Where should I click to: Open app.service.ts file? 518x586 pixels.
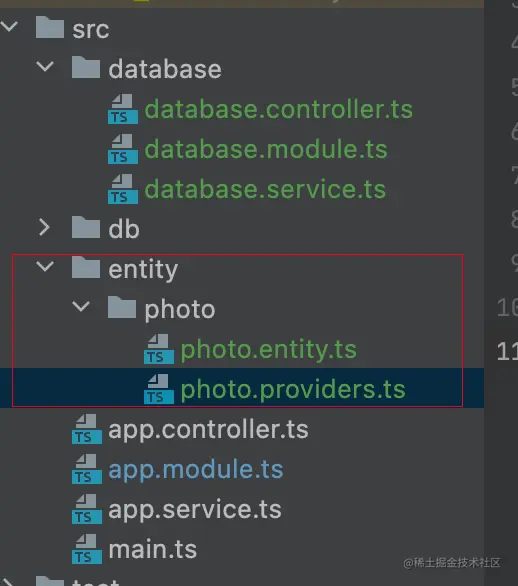coord(195,509)
